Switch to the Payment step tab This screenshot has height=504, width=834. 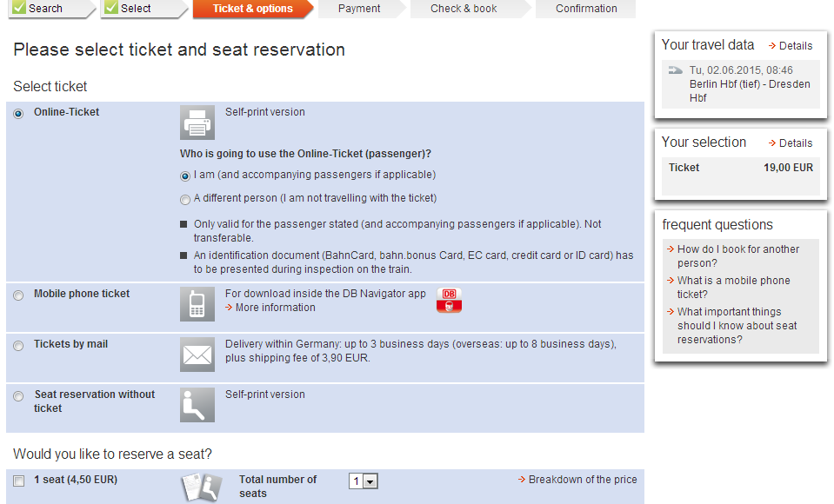tap(359, 9)
